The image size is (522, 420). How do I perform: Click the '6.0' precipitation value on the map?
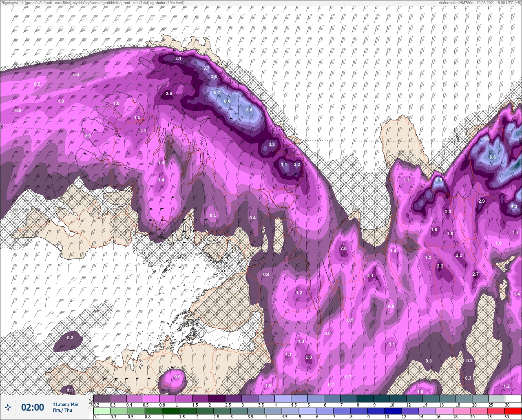227,101
